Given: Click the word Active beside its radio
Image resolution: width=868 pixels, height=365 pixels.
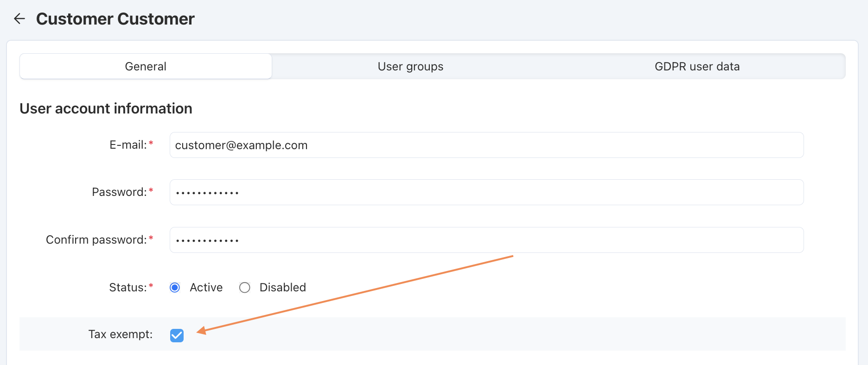Looking at the screenshot, I should [206, 288].
